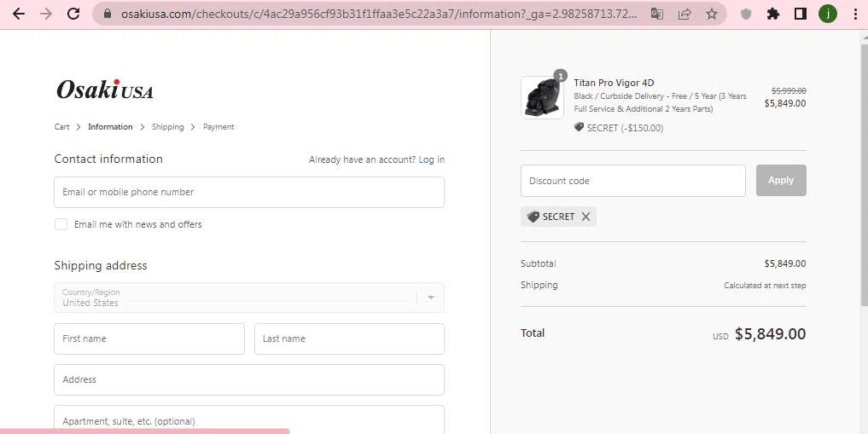
Task: Click the Log in link
Action: click(x=431, y=159)
